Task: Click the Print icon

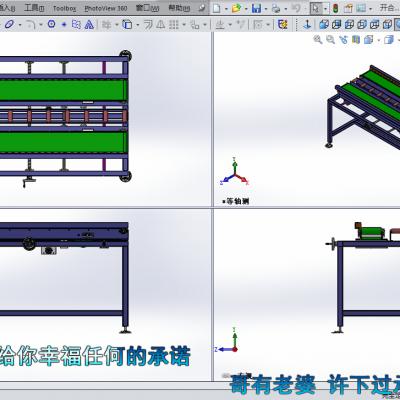Action: pos(276,8)
